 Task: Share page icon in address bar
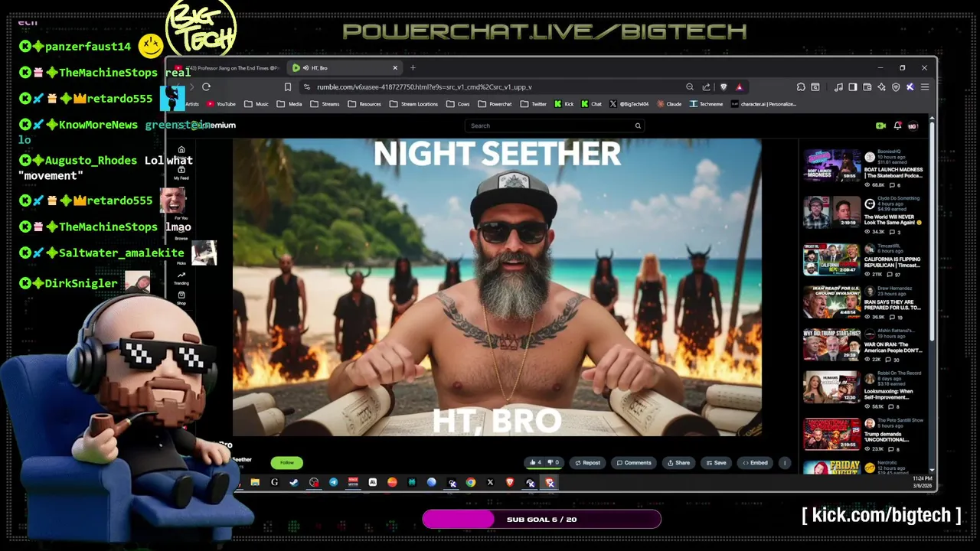point(706,86)
